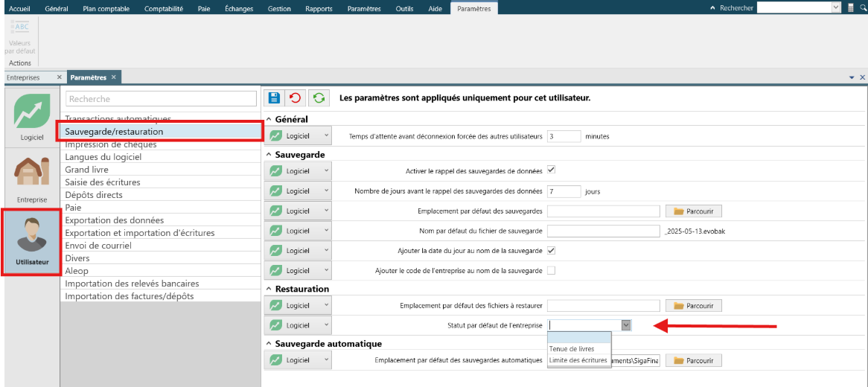
Task: Open calculator icon near search box
Action: point(852,7)
